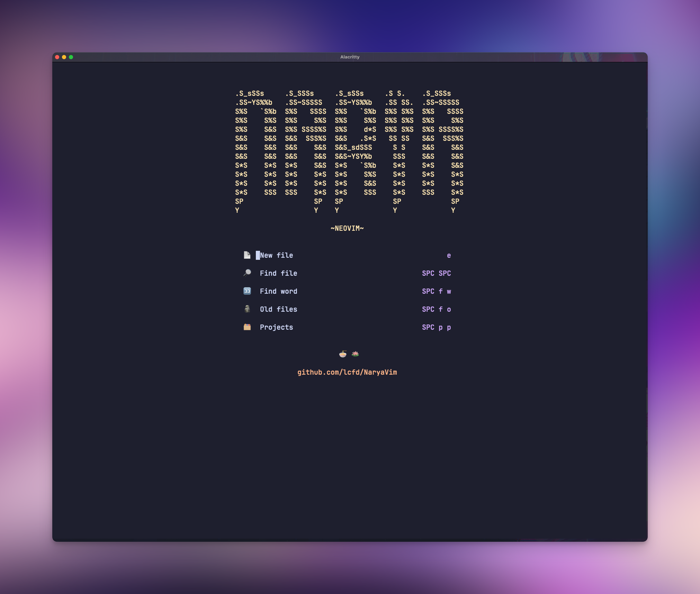Click the SPC p p shortcut label
The width and height of the screenshot is (700, 594).
[436, 327]
